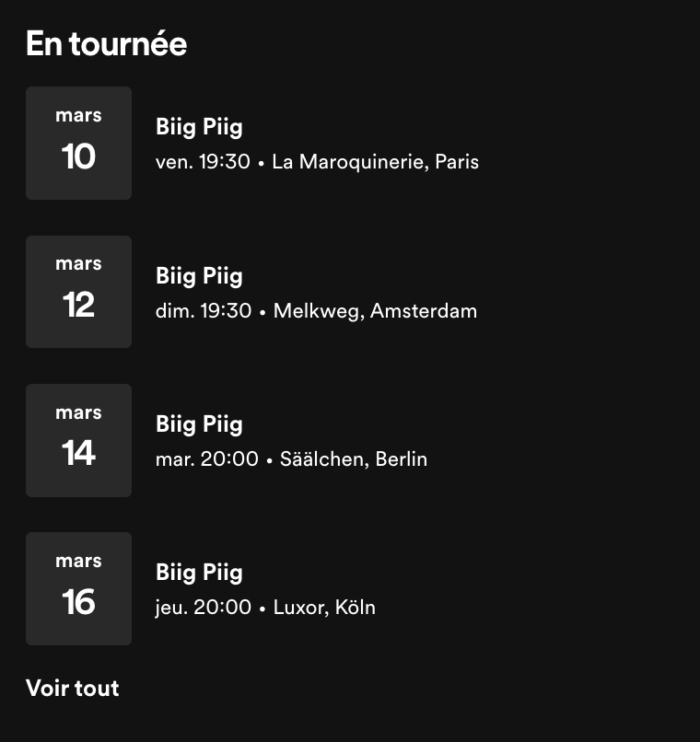The width and height of the screenshot is (700, 742).
Task: Click Voir tout to see all dates
Action: tap(73, 688)
